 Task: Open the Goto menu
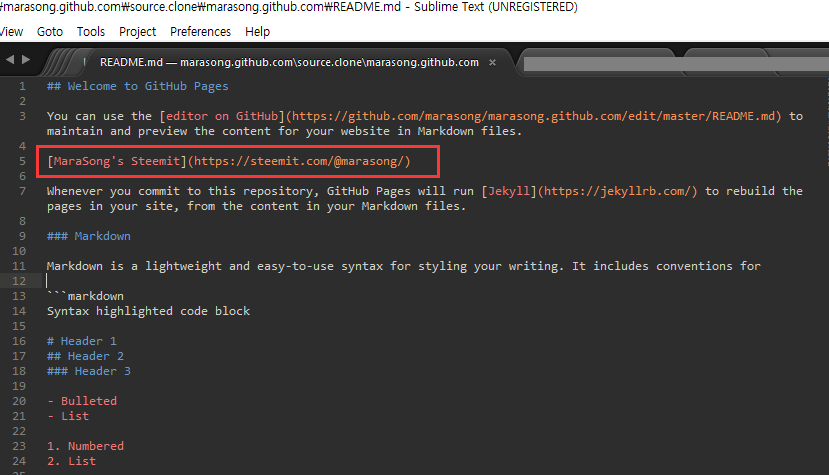(x=50, y=32)
